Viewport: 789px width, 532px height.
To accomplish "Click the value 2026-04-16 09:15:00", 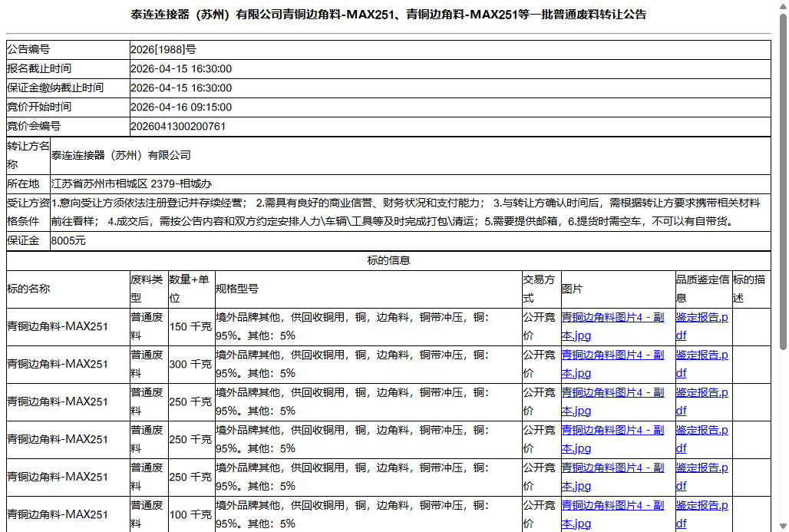I will pyautogui.click(x=181, y=107).
